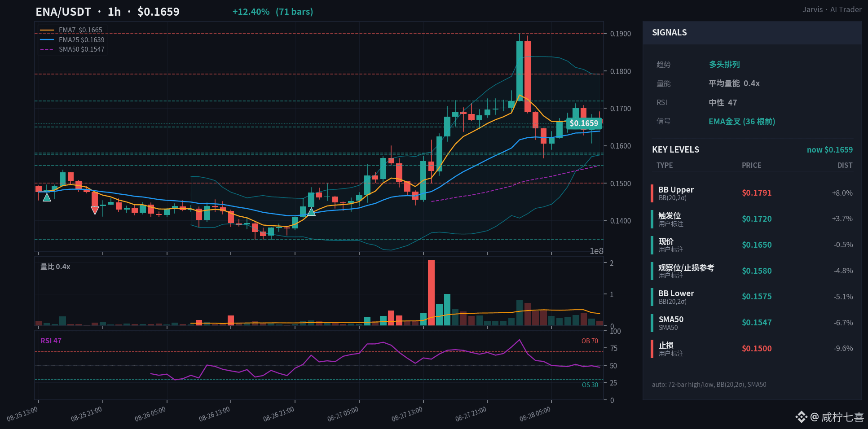
Task: Click the 08-28 05:00 time axis label
Action: tap(535, 414)
